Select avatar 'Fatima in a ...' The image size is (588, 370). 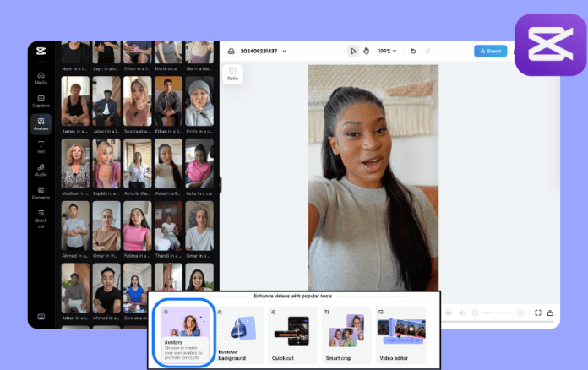tap(137, 229)
